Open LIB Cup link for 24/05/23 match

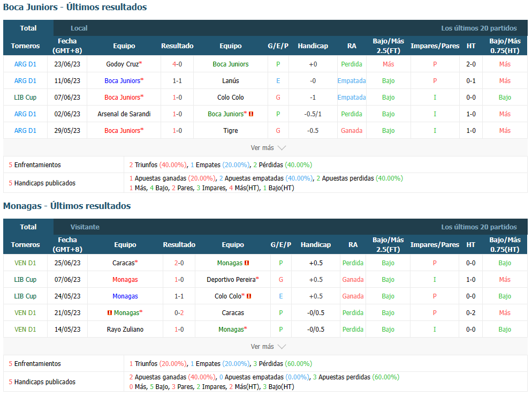pos(25,296)
